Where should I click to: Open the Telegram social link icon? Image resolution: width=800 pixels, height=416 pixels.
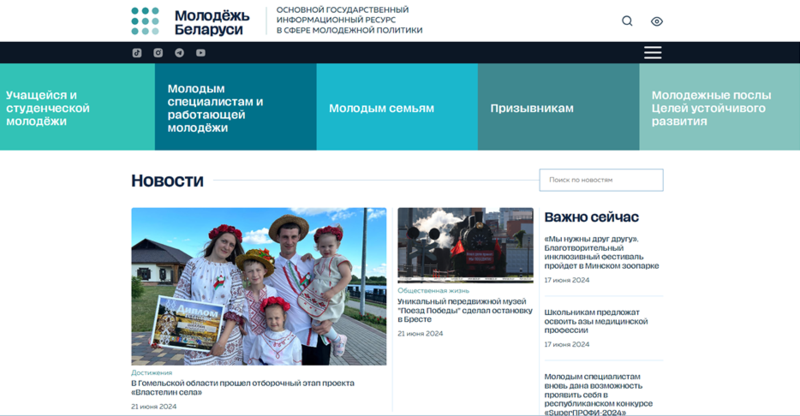(x=179, y=53)
